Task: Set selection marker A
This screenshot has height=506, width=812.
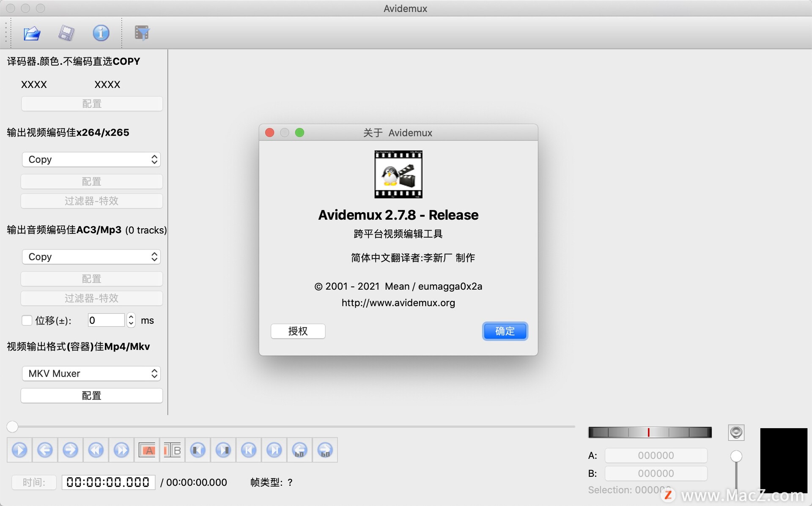Action: [x=147, y=450]
